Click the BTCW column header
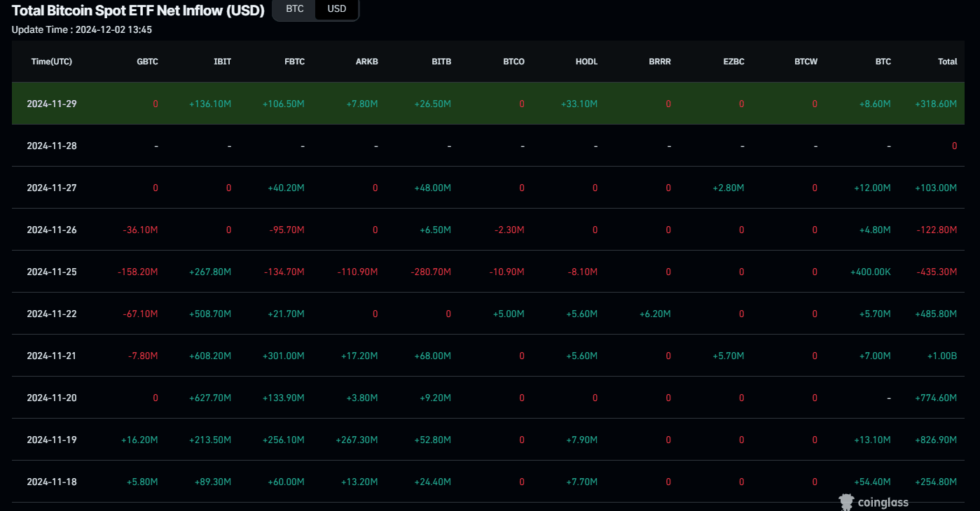 [806, 62]
